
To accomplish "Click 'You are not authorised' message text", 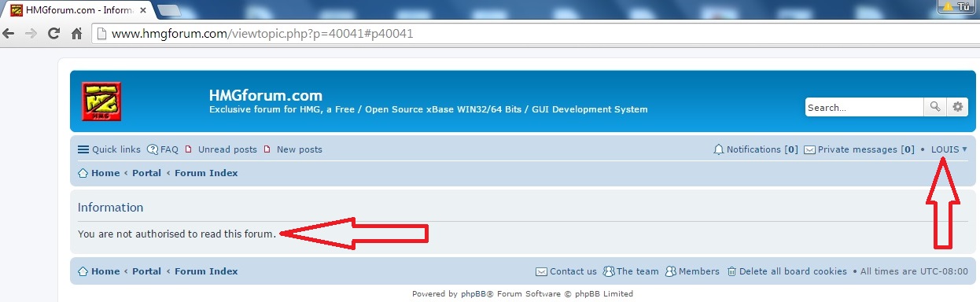I will click(x=177, y=234).
